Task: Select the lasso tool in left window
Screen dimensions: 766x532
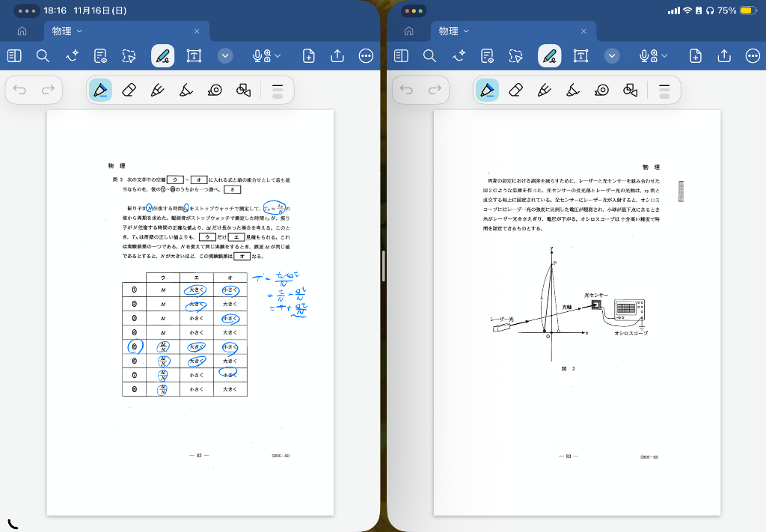Action: (129, 56)
